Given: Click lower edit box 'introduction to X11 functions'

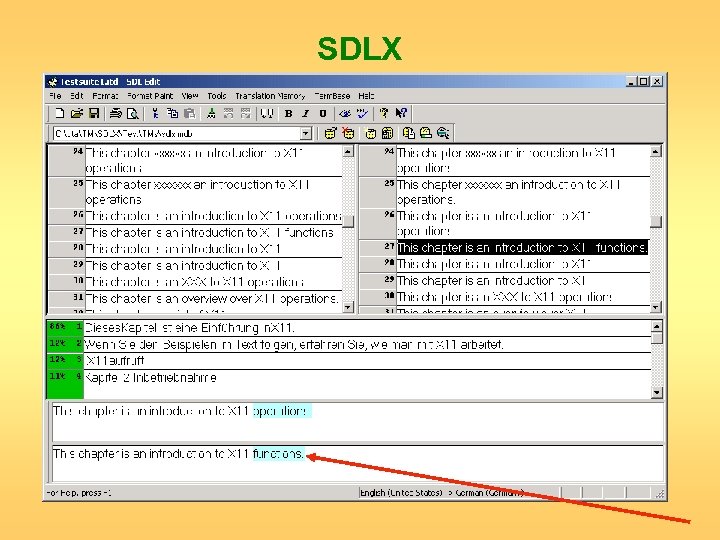Looking at the screenshot, I should tap(357, 463).
